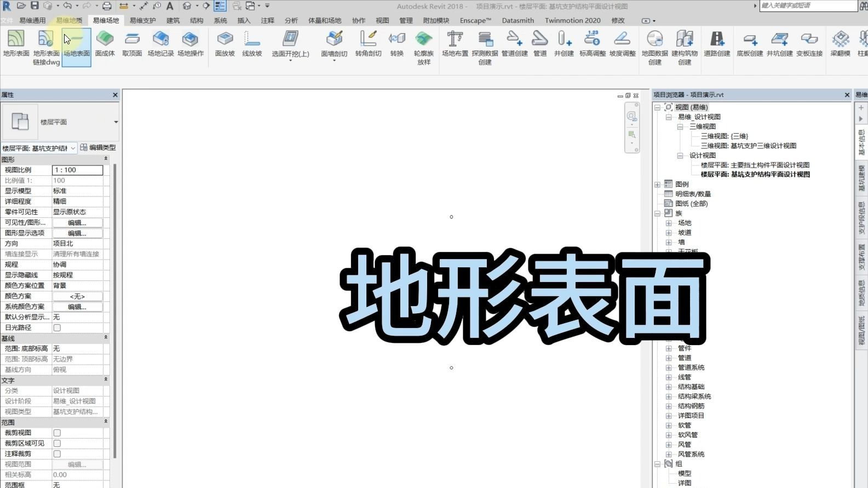Open the 道路创建 road creation tool
The width and height of the screenshot is (868, 488).
[x=716, y=44]
